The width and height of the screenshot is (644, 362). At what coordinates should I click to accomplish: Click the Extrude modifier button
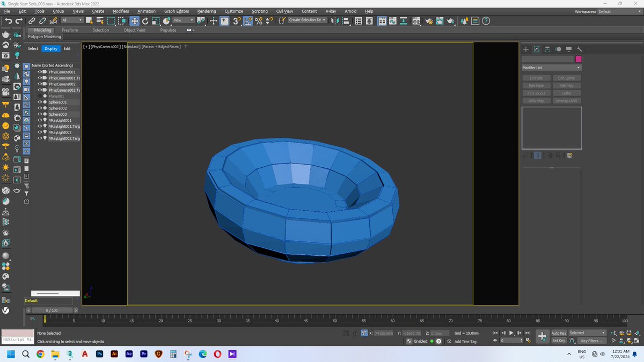click(x=536, y=78)
